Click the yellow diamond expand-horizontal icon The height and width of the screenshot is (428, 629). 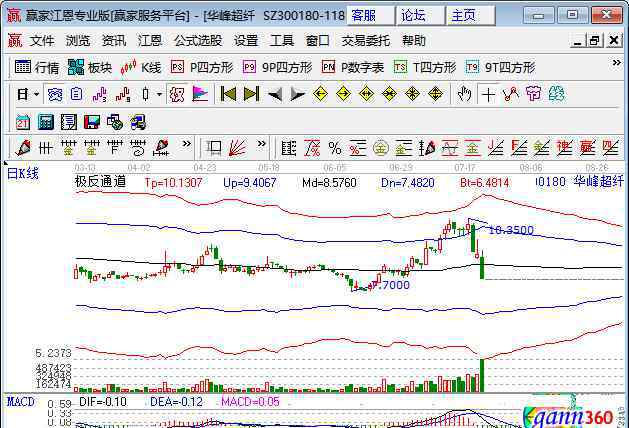(366, 94)
